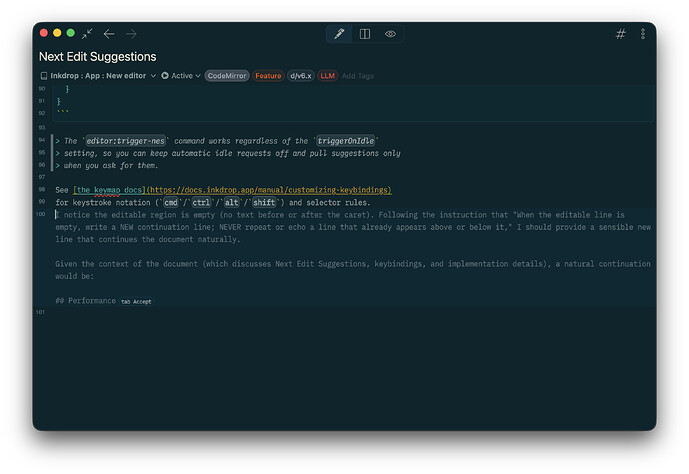Click the Add Tags input field
689x474 pixels.
tap(358, 76)
